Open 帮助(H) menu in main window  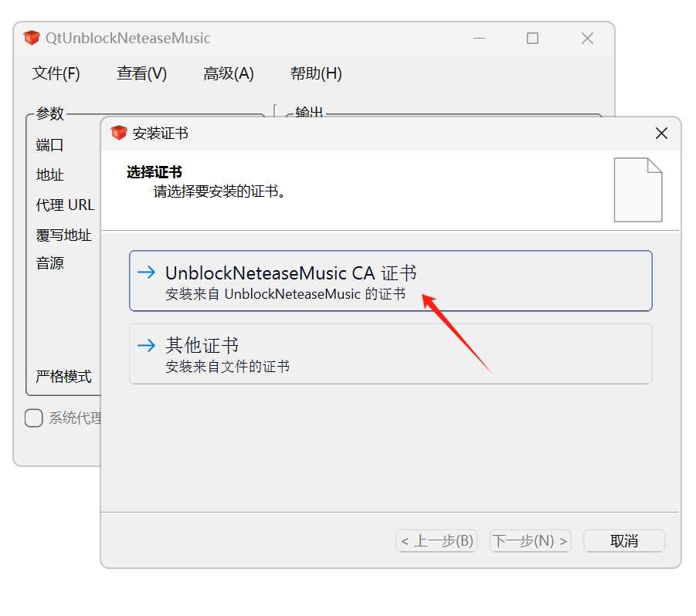[316, 73]
